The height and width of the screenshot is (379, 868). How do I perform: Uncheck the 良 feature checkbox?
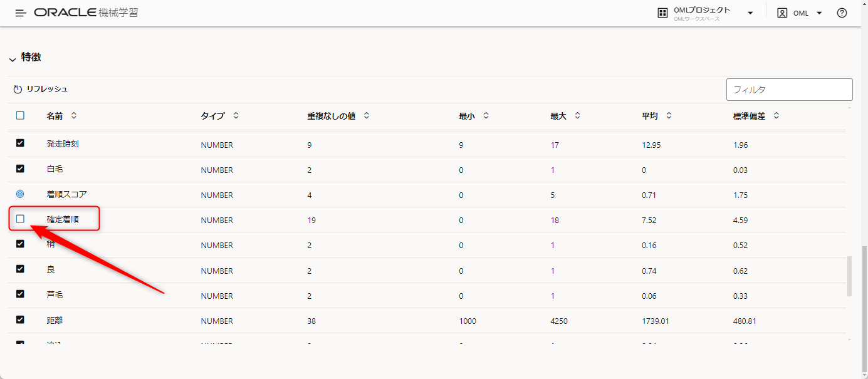pos(20,269)
